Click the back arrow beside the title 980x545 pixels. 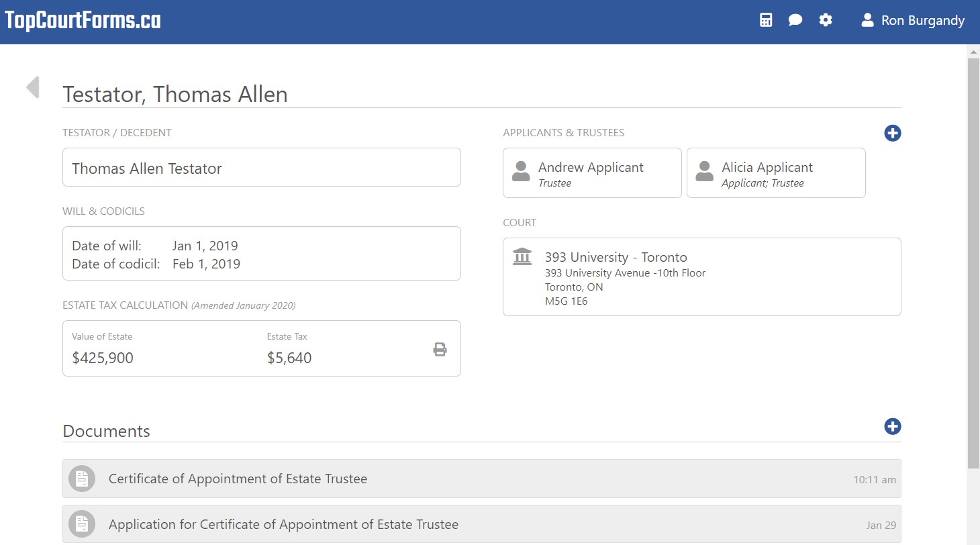coord(33,87)
